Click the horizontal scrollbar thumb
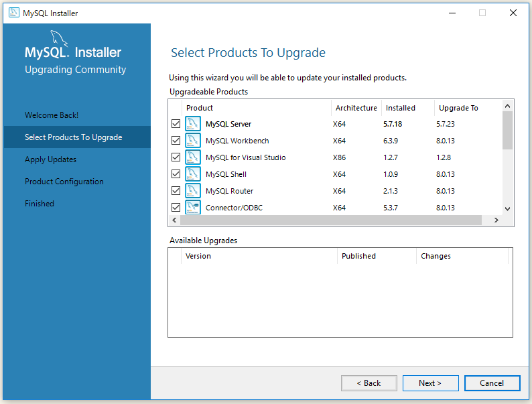 (331, 220)
